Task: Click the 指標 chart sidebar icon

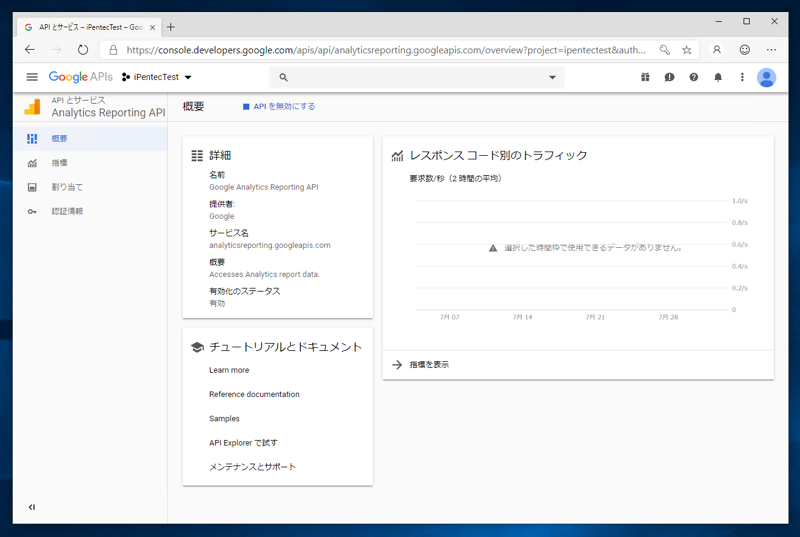Action: [x=32, y=163]
